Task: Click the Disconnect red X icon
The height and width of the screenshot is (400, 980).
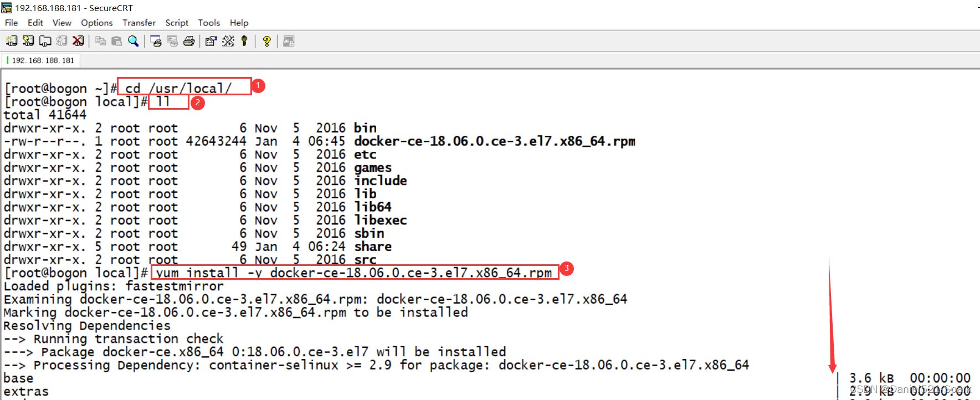Action: [78, 41]
